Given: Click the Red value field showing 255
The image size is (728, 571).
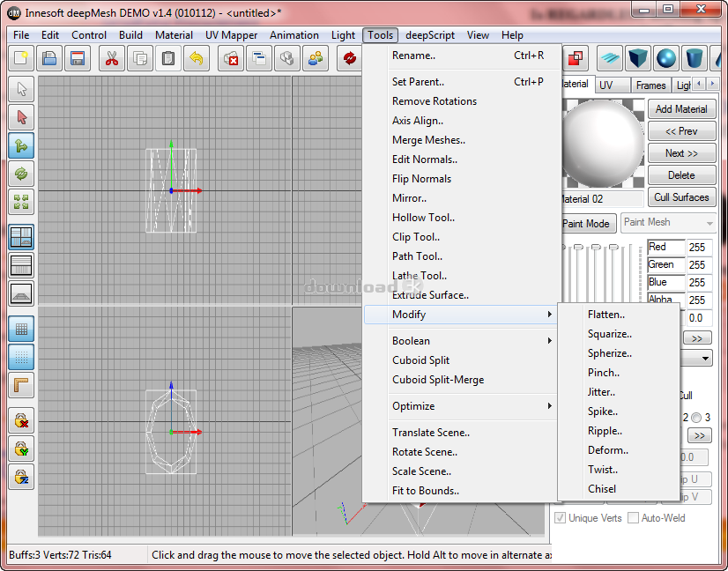Looking at the screenshot, I should pos(699,247).
